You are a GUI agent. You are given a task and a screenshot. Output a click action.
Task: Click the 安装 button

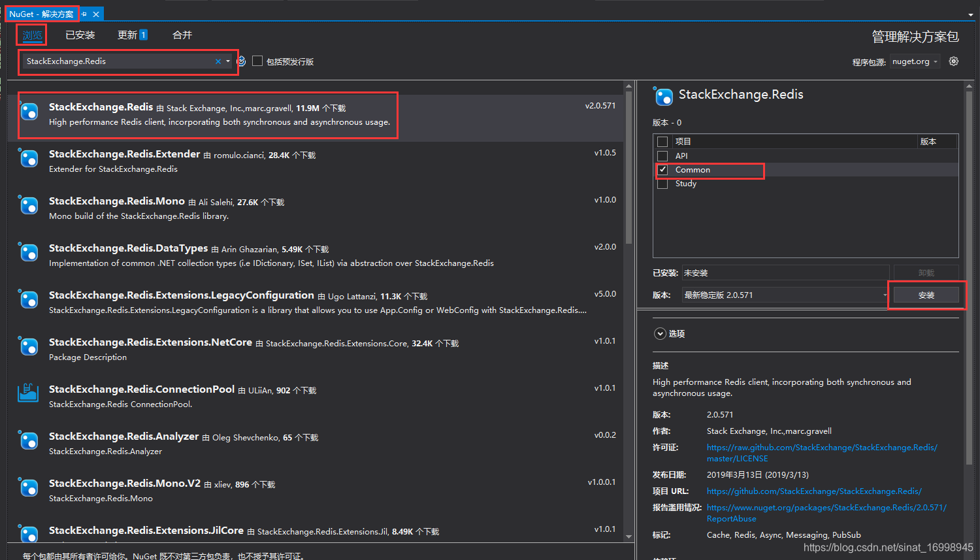(x=926, y=295)
